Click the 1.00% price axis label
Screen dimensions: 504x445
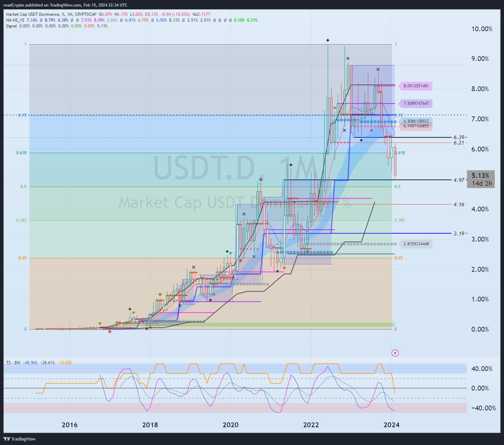(x=480, y=299)
